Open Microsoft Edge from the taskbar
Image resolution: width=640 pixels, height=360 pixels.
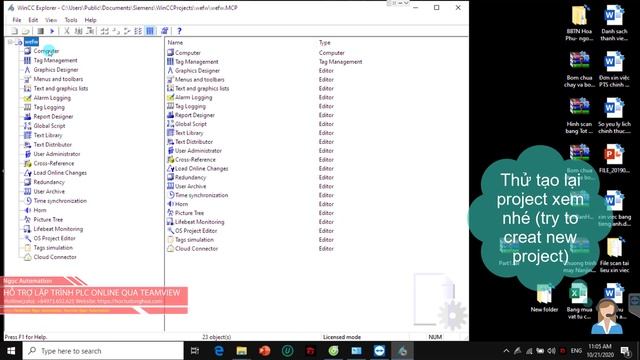(x=219, y=351)
